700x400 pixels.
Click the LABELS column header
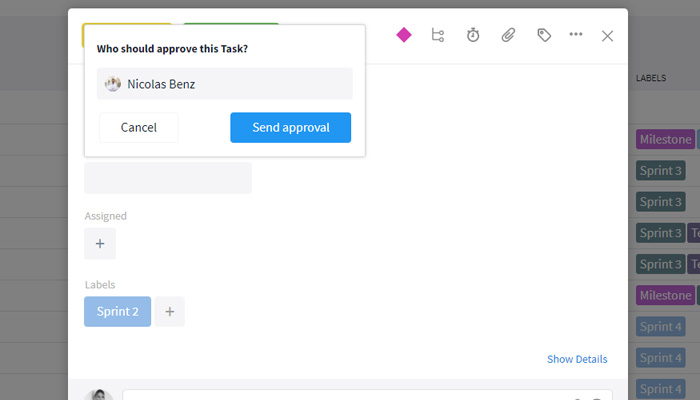coord(651,78)
